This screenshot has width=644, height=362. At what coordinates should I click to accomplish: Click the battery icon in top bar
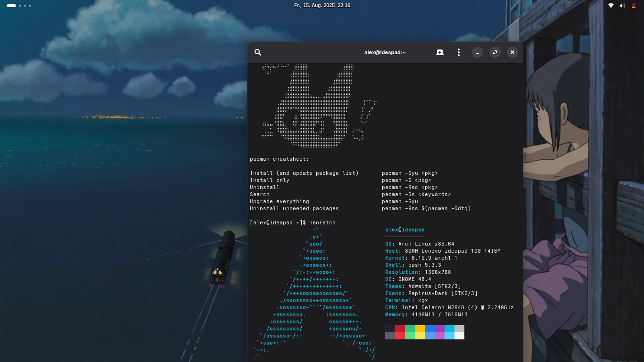(x=633, y=6)
